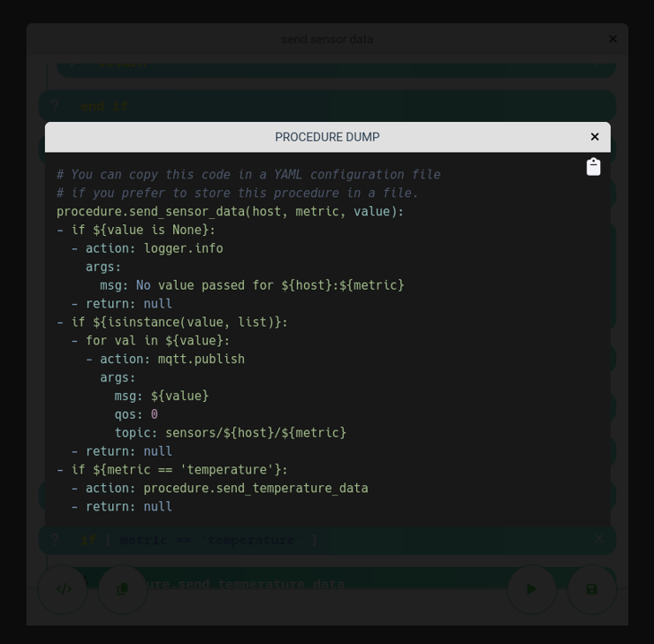Select the 'end if' block row
The height and width of the screenshot is (644, 654).
(x=327, y=106)
